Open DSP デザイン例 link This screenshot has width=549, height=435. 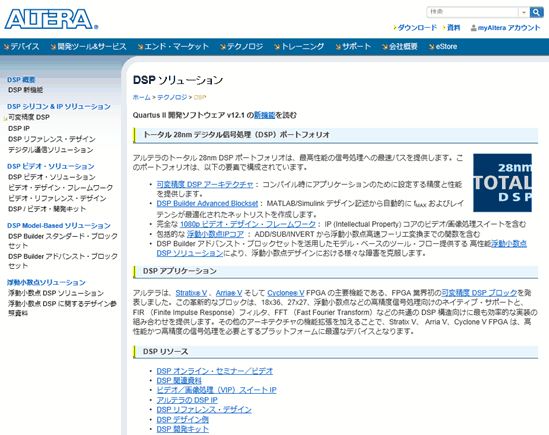pyautogui.click(x=182, y=419)
